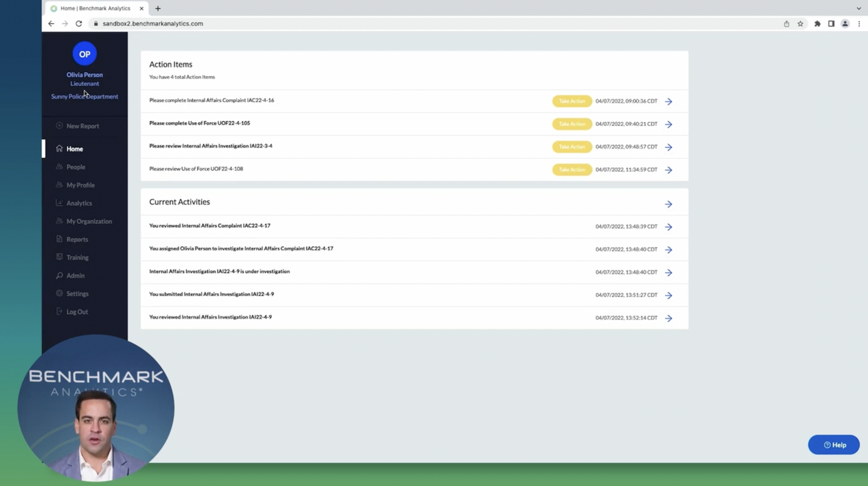The width and height of the screenshot is (868, 486).
Task: Click 'You submitted Internal Affairs Investigation IAI22-4-9'
Action: (212, 294)
